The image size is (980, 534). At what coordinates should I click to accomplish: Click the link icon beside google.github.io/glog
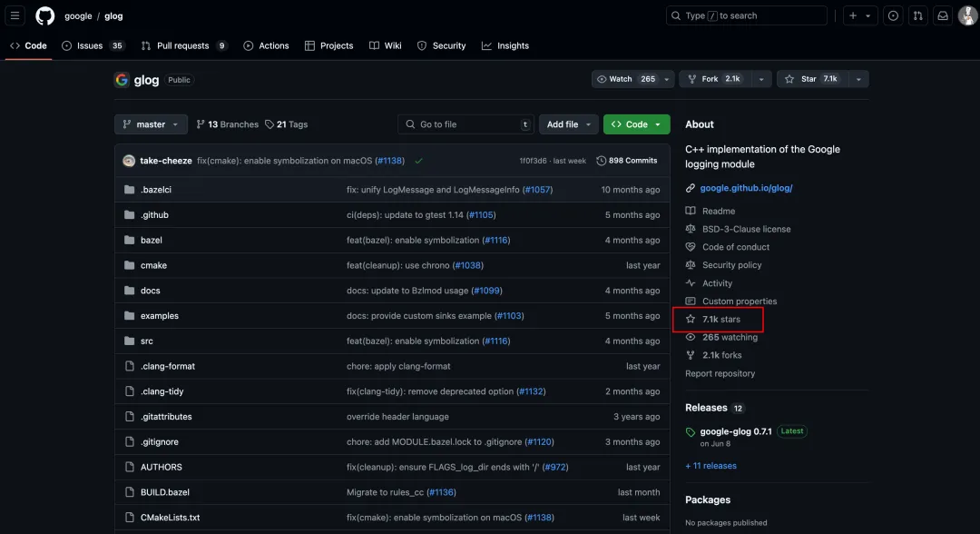(690, 188)
